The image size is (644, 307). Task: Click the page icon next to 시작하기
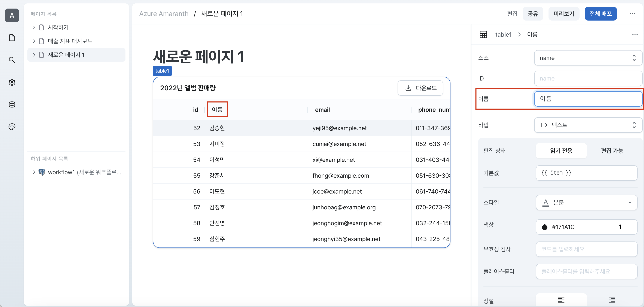[x=42, y=27]
